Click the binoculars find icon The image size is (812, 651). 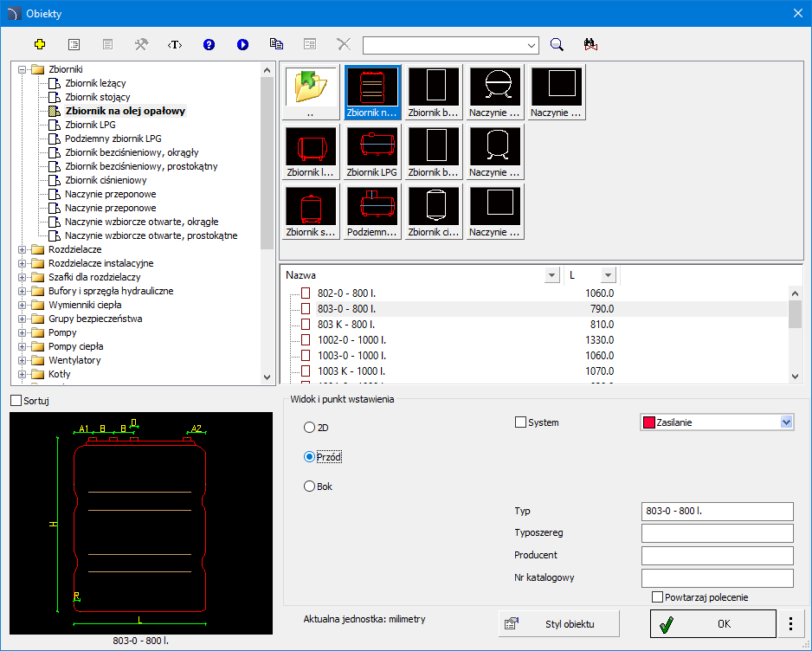click(591, 44)
